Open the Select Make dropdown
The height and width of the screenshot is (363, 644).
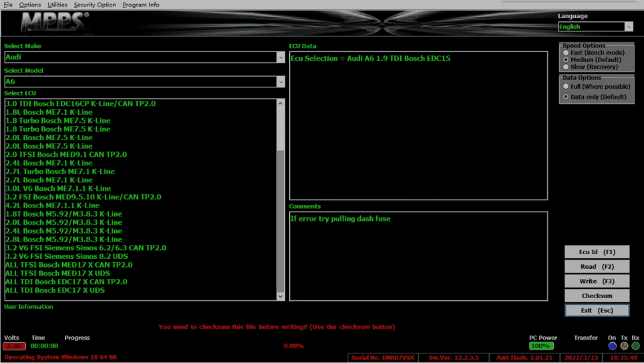[281, 57]
